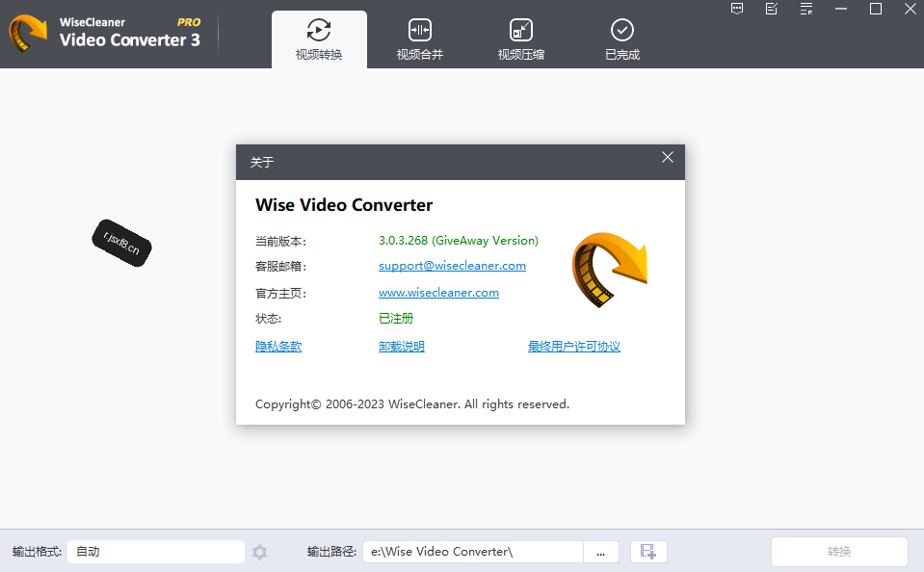Open the 最终用户许可协议 license agreement link
This screenshot has height=572, width=924.
tap(574, 347)
